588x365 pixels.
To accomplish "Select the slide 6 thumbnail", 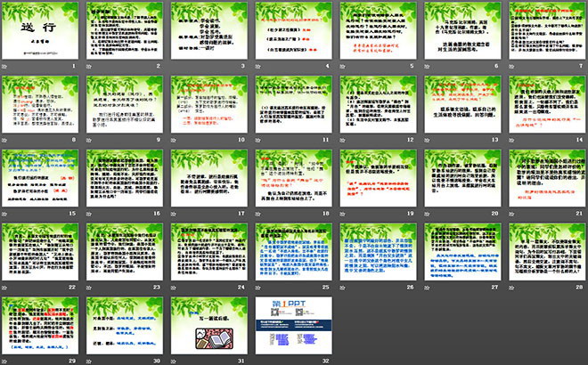I will click(x=462, y=30).
